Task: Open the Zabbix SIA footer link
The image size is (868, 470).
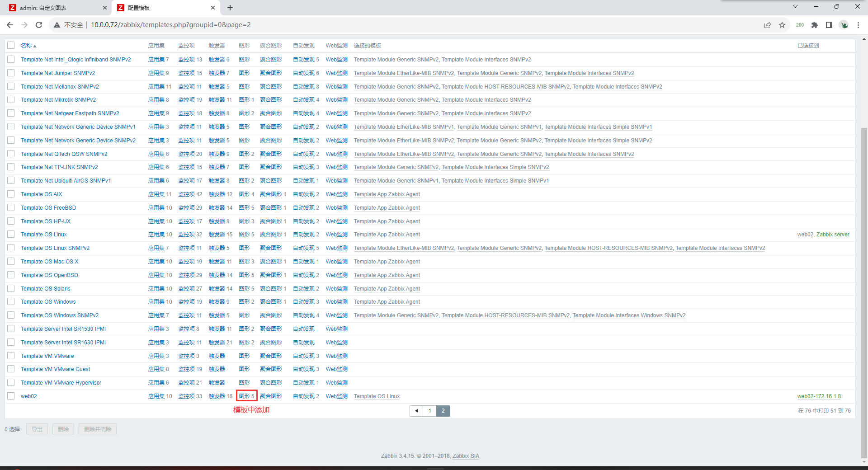Action: coord(466,456)
